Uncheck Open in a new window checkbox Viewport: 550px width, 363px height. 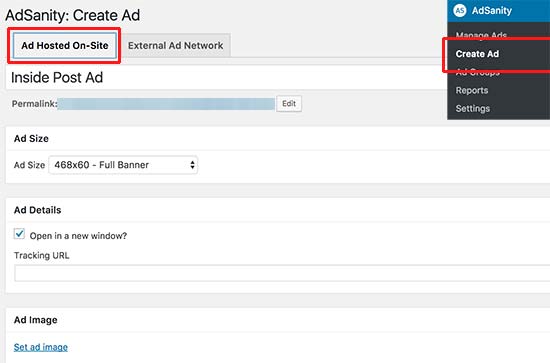[x=19, y=234]
